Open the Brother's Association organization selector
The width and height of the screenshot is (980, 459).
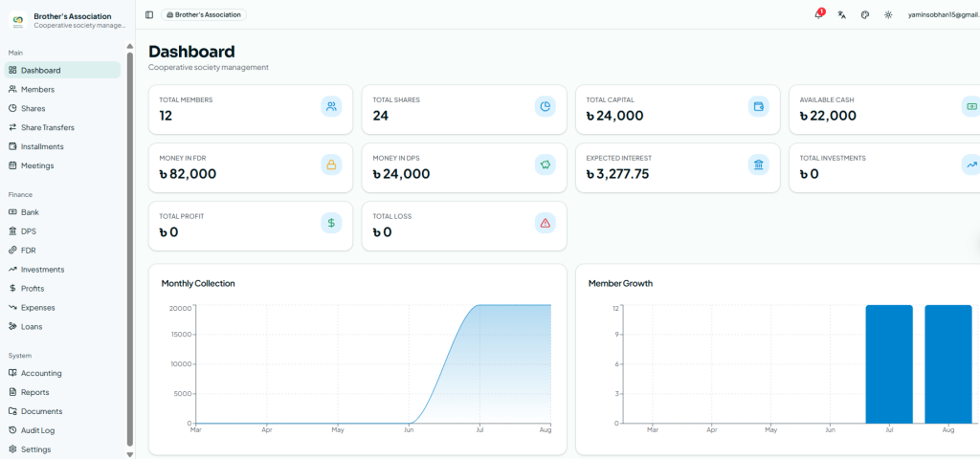(204, 14)
